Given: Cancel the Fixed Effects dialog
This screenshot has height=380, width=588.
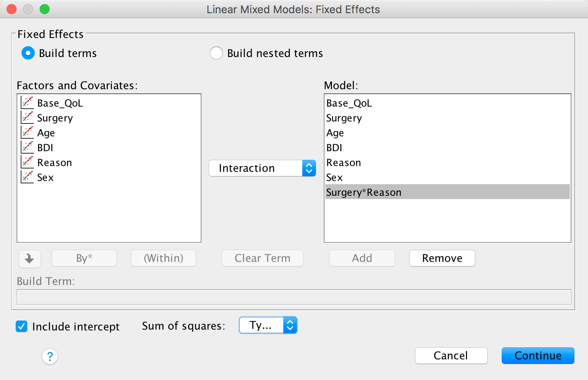Looking at the screenshot, I should coord(451,356).
